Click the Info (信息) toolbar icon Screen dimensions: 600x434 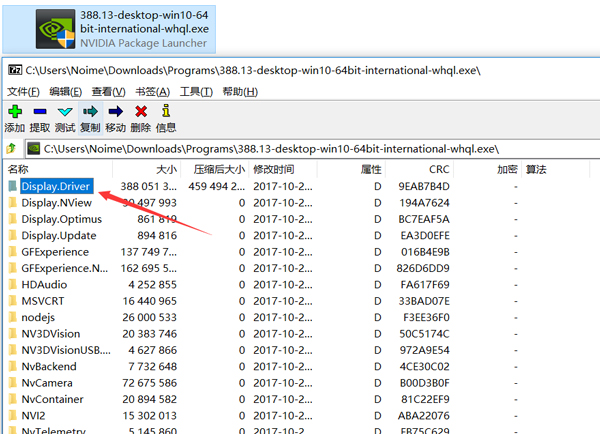pos(165,111)
